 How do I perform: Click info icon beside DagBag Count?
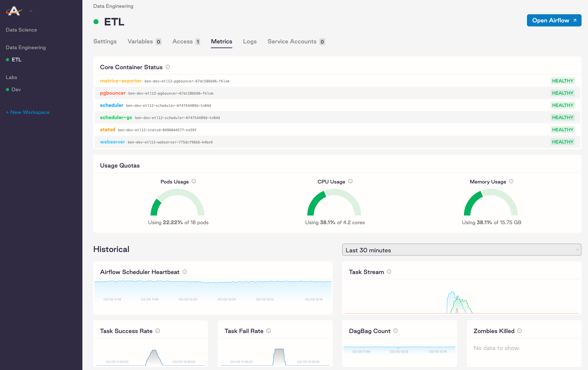coord(396,331)
